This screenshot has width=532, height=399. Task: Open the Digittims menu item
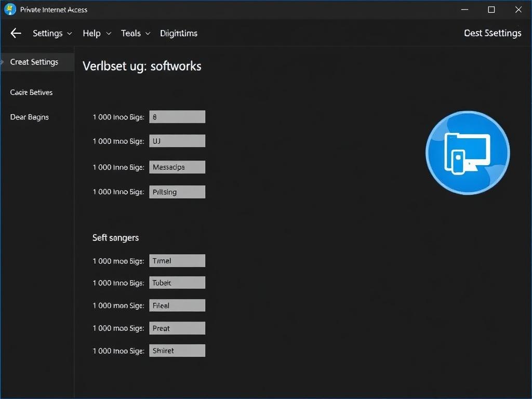tap(179, 33)
